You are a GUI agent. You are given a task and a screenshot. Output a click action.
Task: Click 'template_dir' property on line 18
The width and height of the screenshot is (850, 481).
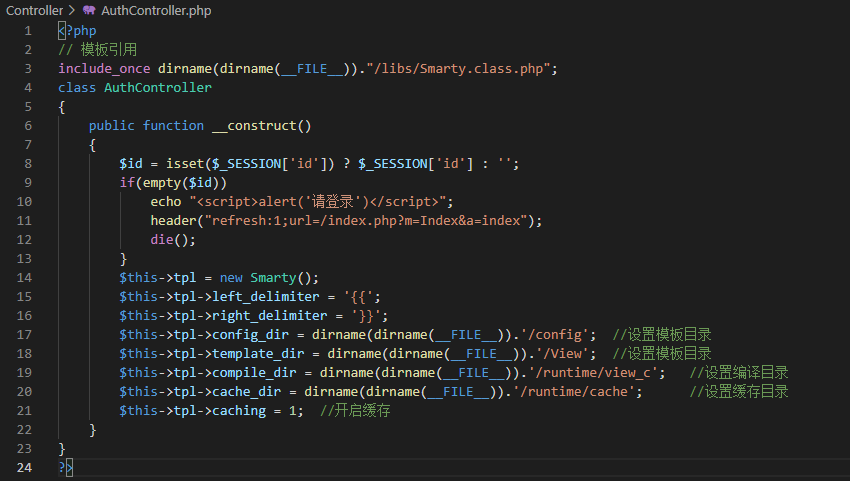point(258,354)
